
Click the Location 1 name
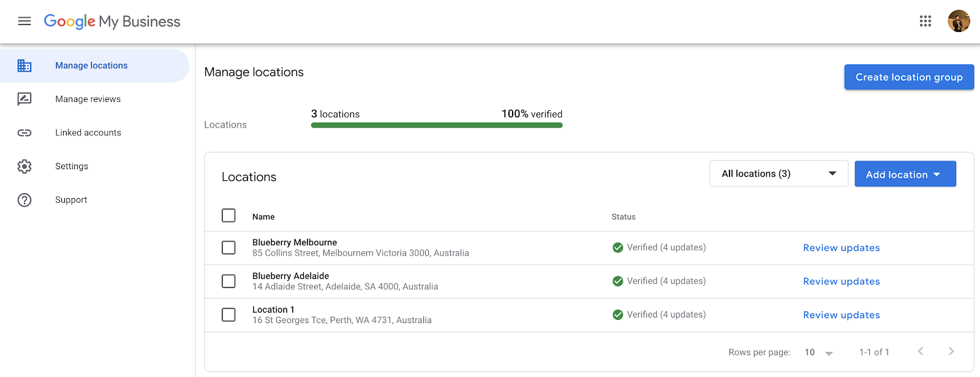point(273,310)
